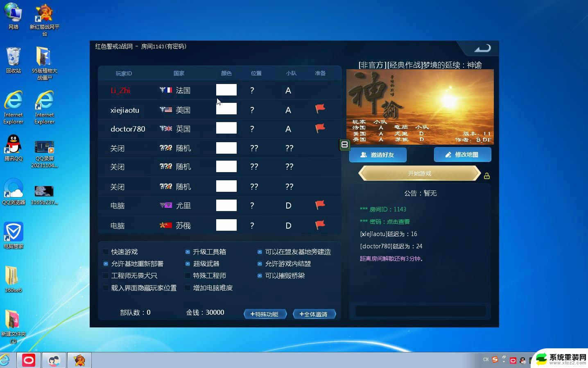The height and width of the screenshot is (368, 588).
Task: Open the 360se6 folder on desktop
Action: [13, 279]
